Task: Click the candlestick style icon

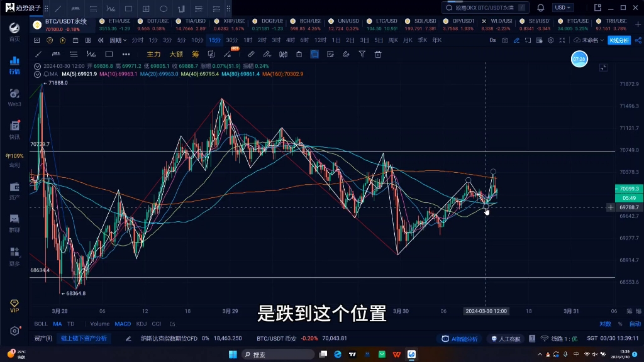Action: [x=283, y=54]
